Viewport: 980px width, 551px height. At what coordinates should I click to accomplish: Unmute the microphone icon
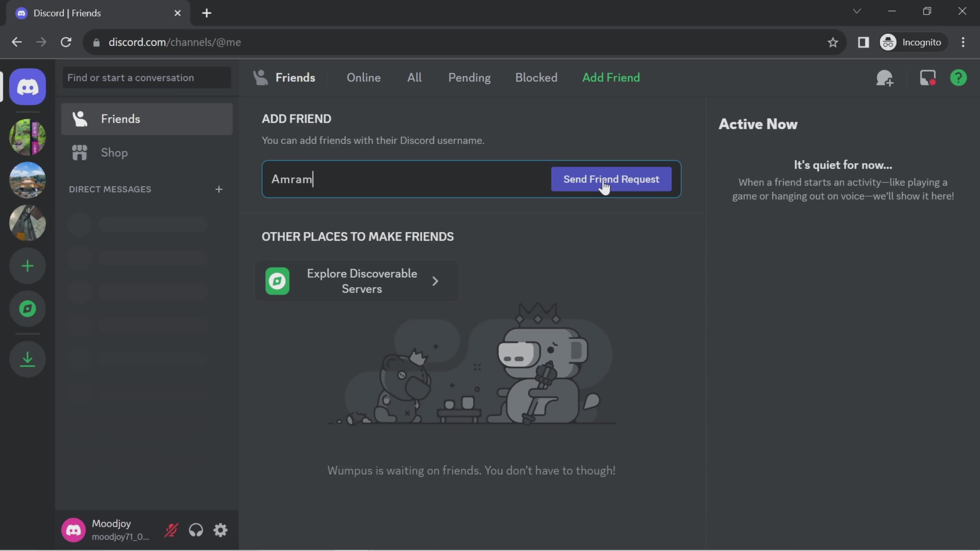pos(171,530)
